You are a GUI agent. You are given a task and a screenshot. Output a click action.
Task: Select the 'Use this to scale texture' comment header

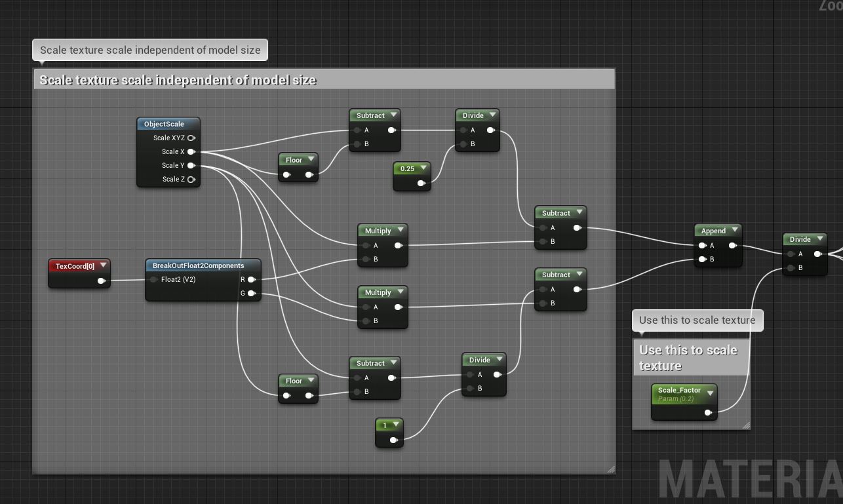[692, 358]
